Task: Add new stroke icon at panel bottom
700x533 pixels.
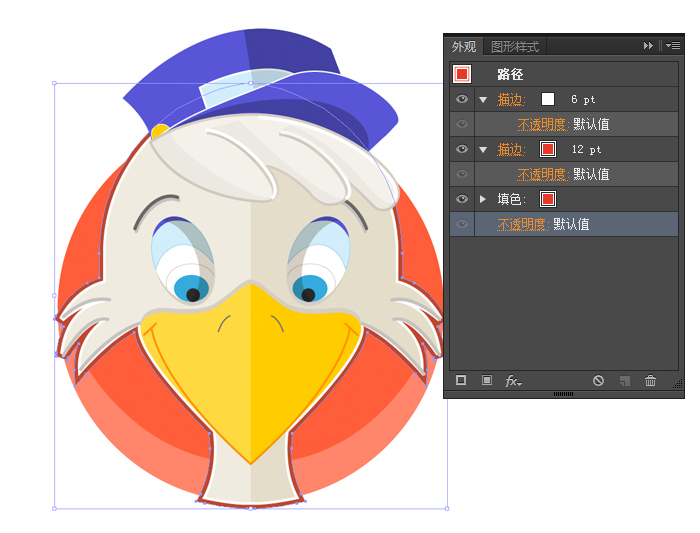Action: point(461,381)
